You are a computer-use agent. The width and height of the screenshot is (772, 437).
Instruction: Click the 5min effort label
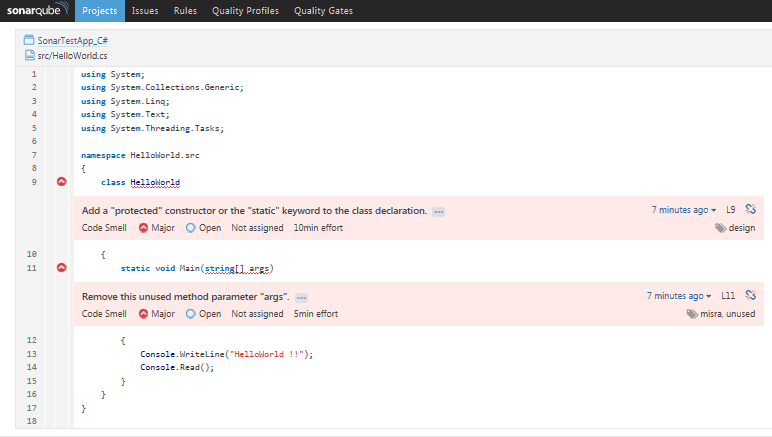click(x=316, y=314)
